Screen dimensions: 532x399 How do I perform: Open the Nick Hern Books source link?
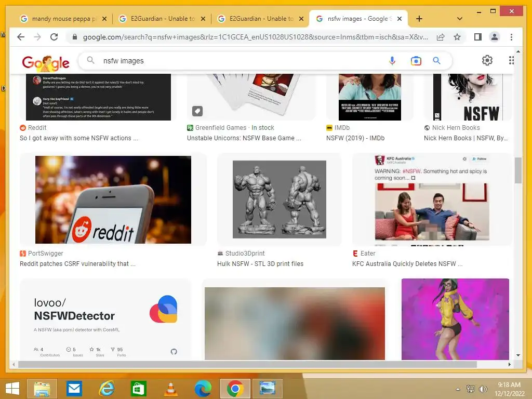click(452, 128)
